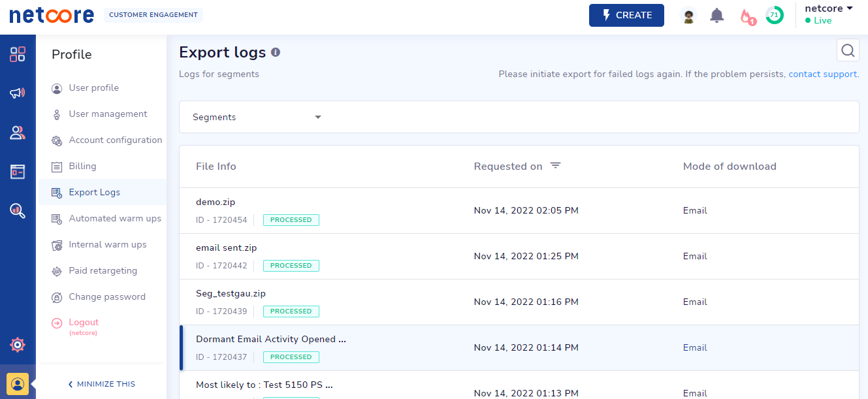
Task: Click PROCESSED badge for Seg_testgau.zip
Action: 291,311
